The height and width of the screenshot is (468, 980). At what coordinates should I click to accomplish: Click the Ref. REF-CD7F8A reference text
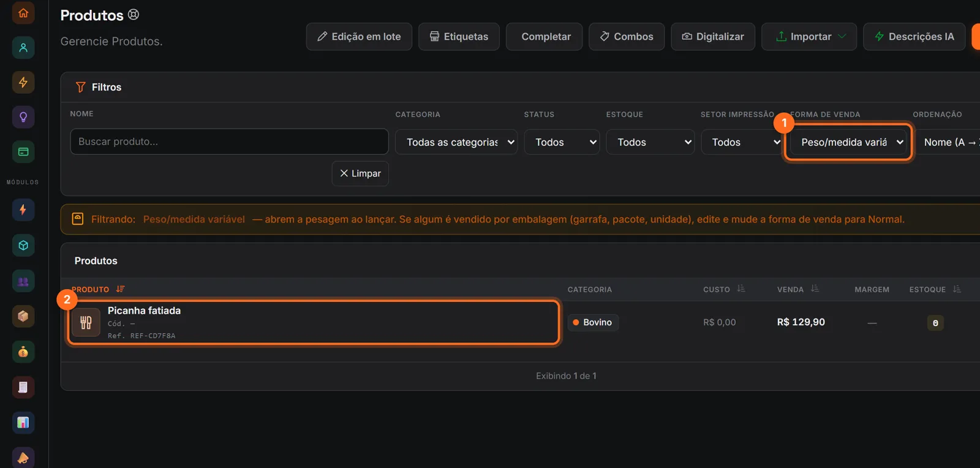(x=141, y=336)
